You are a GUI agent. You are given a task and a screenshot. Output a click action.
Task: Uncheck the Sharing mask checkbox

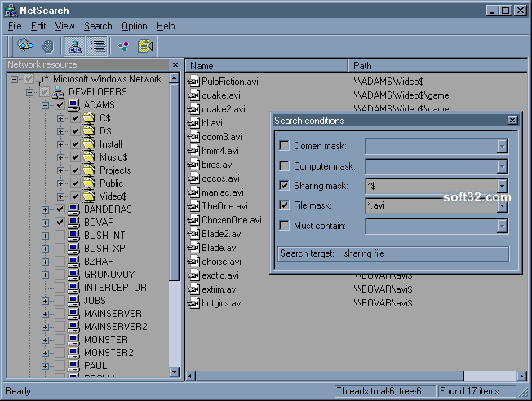284,186
